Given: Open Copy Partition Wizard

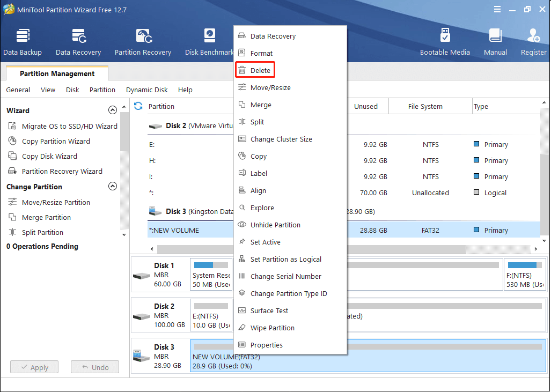Looking at the screenshot, I should coord(56,141).
